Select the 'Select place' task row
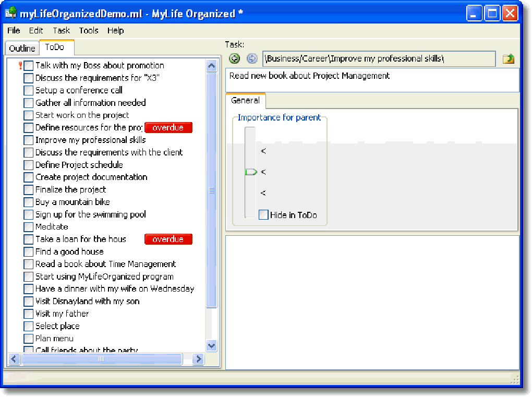Viewport: 532px width, 397px height. (x=57, y=326)
